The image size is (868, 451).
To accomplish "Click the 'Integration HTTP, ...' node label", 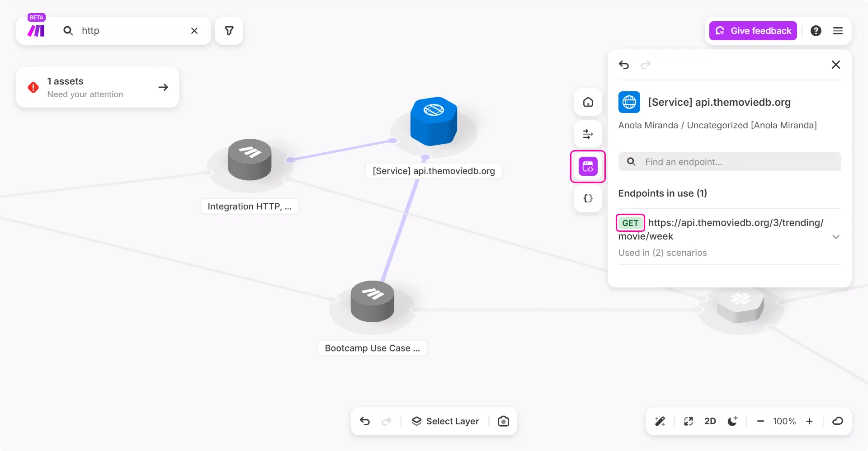I will (x=250, y=207).
